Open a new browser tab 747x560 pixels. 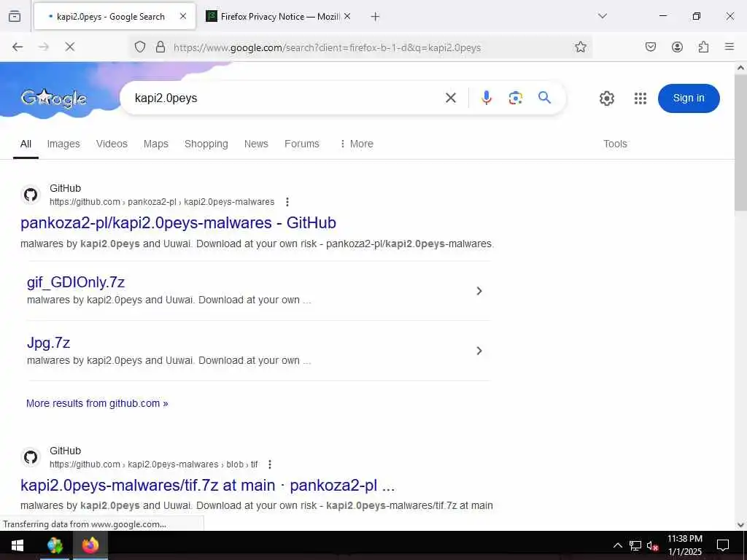click(375, 17)
